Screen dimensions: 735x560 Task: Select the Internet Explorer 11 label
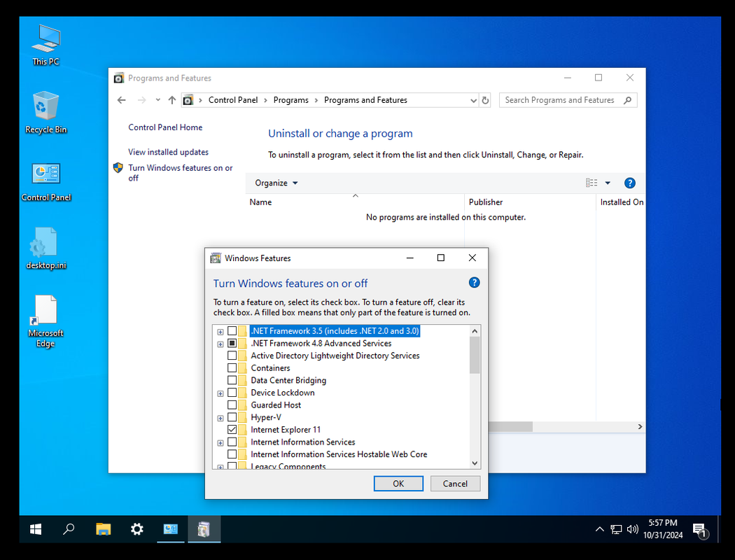286,430
